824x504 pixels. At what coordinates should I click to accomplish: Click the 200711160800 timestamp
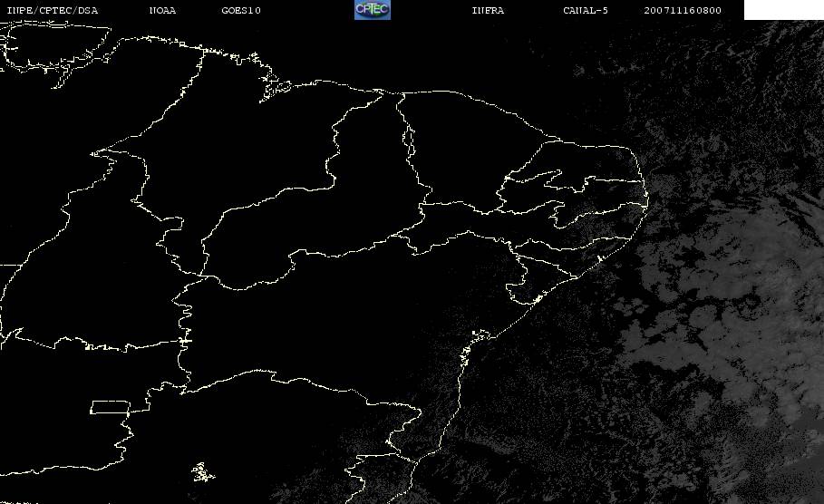tap(683, 11)
